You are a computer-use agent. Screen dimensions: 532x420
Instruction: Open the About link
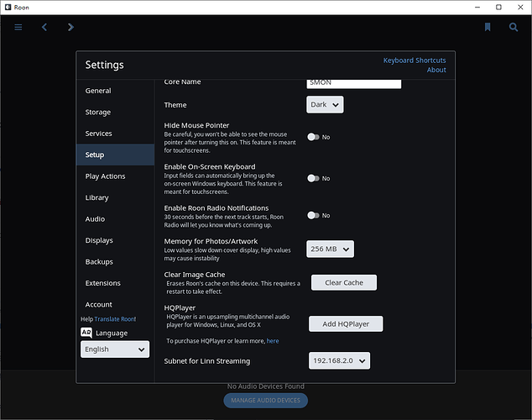pyautogui.click(x=436, y=70)
